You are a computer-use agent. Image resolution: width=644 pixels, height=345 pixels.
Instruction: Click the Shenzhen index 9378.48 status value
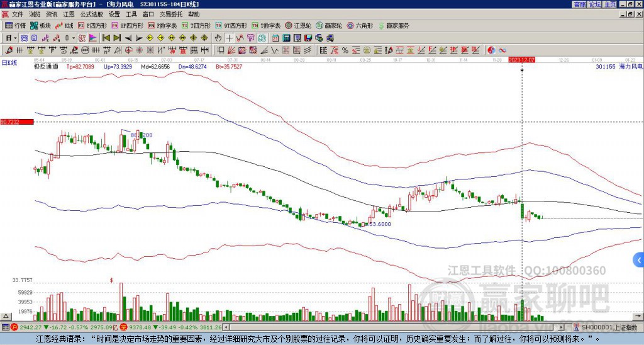coord(141,327)
